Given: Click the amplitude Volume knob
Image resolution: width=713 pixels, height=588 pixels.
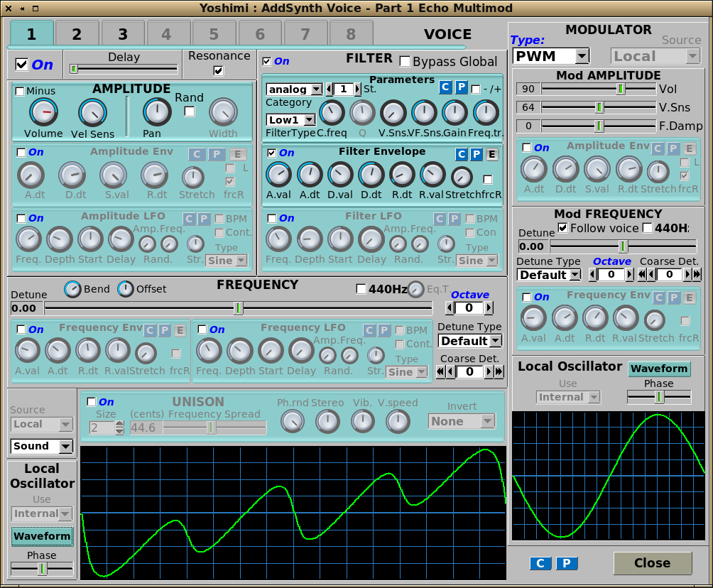Looking at the screenshot, I should 43,112.
